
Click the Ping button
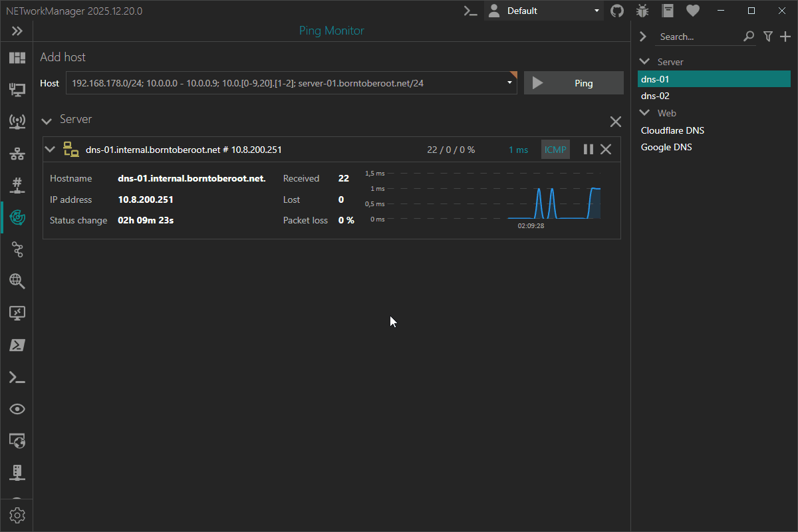click(x=574, y=82)
